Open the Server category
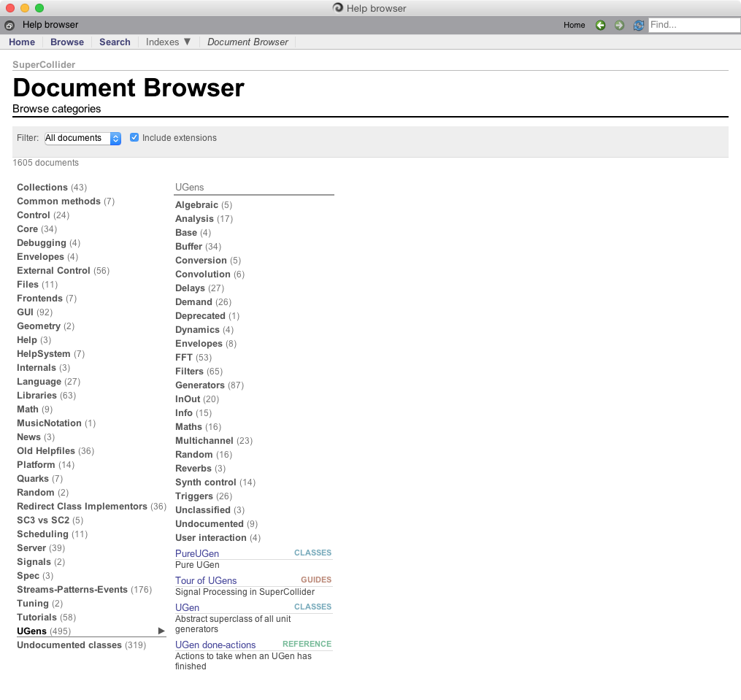Screen dimensions: 741x700 point(41,547)
